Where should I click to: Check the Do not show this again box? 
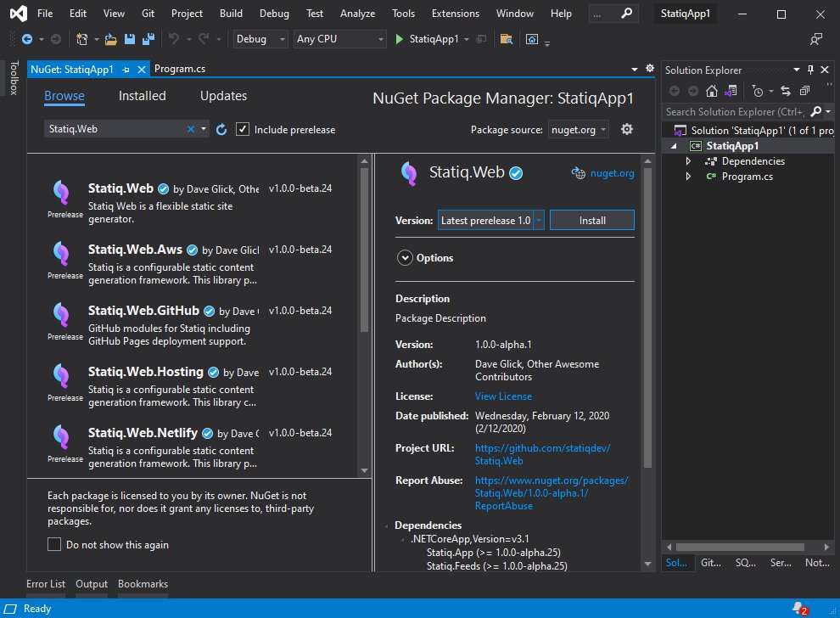(54, 544)
